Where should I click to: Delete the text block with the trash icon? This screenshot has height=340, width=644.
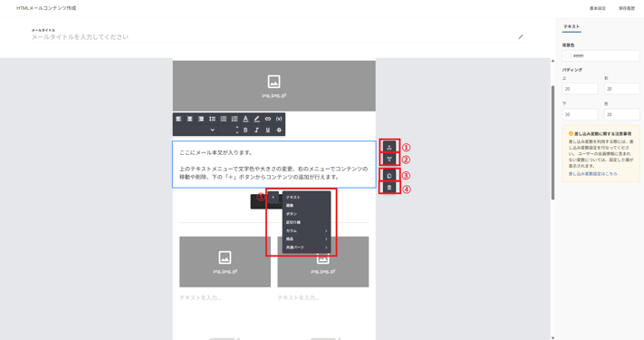[389, 188]
